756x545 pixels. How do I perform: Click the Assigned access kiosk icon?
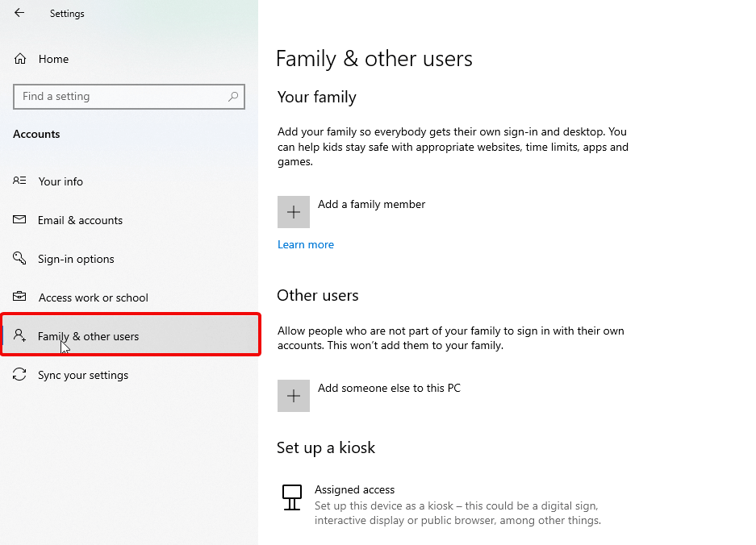(x=292, y=497)
